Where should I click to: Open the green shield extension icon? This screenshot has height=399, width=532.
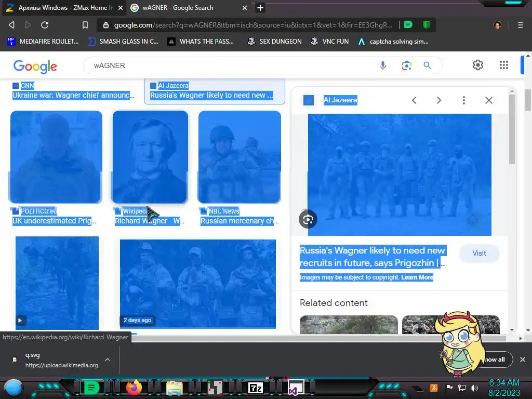tap(427, 25)
